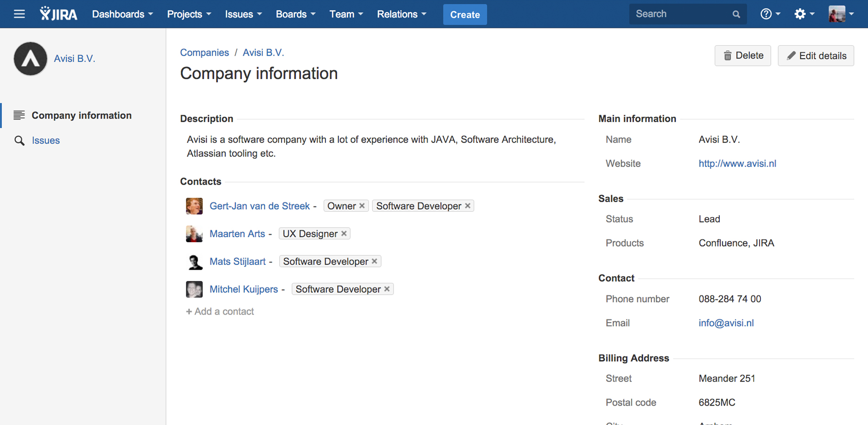Open Mitchel Kuijpers' contact page

coord(244,289)
